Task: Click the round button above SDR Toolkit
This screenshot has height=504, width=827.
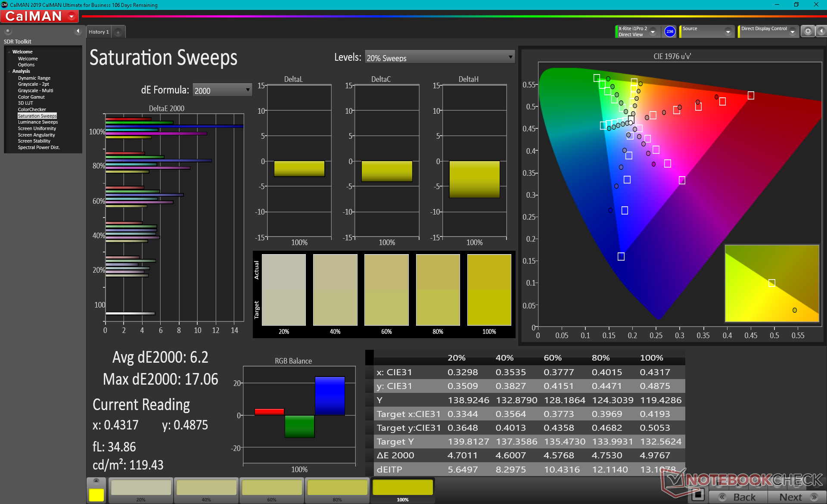Action: [8, 31]
